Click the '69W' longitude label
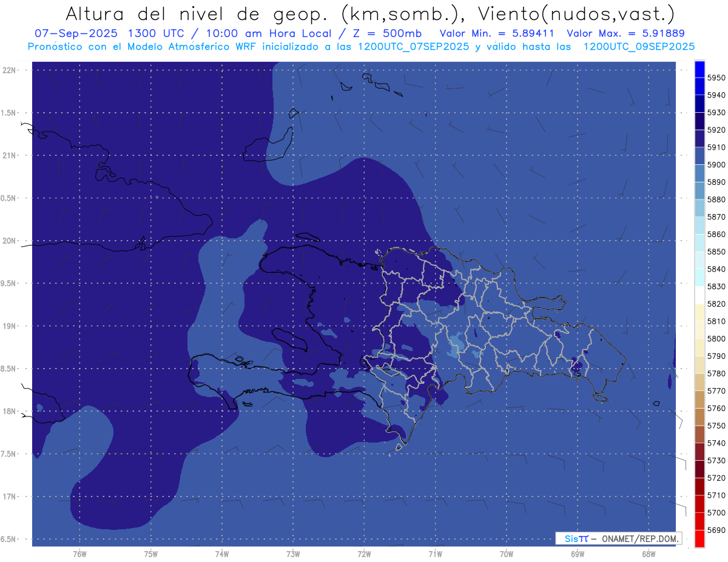This screenshot has height=562, width=728. pyautogui.click(x=578, y=554)
